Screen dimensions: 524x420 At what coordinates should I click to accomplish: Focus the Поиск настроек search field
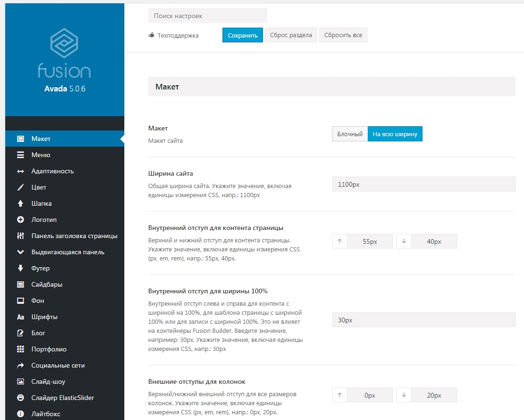click(208, 16)
